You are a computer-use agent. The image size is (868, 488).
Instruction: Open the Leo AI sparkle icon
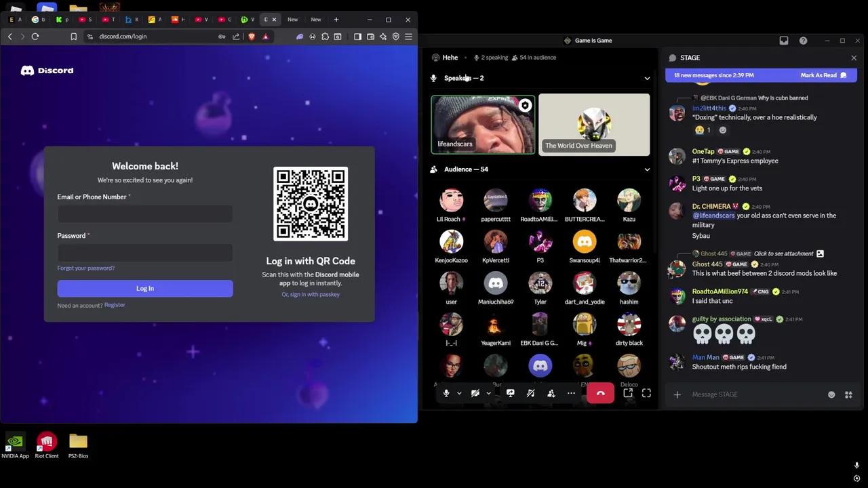[383, 37]
